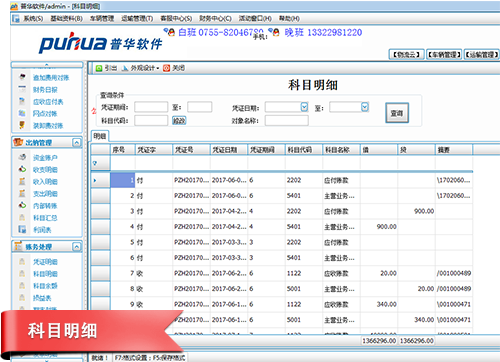Click the 引出 export icon in toolbar
The width and height of the screenshot is (500, 362).
tap(99, 68)
